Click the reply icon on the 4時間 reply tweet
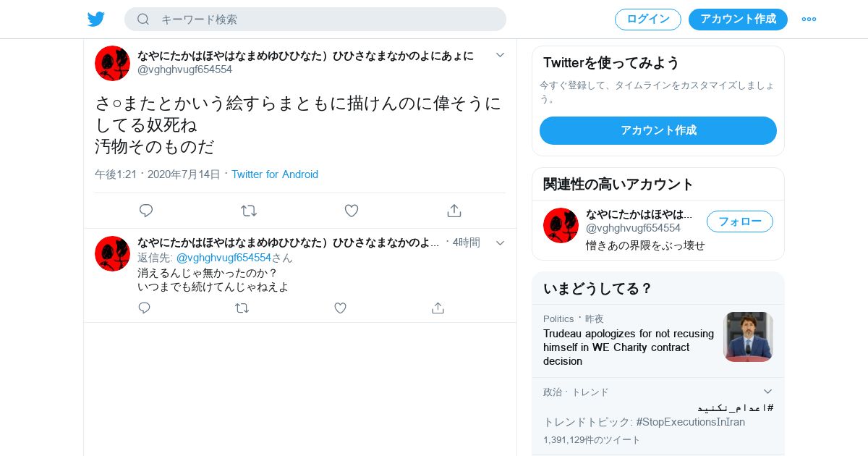868x456 pixels. coord(145,308)
